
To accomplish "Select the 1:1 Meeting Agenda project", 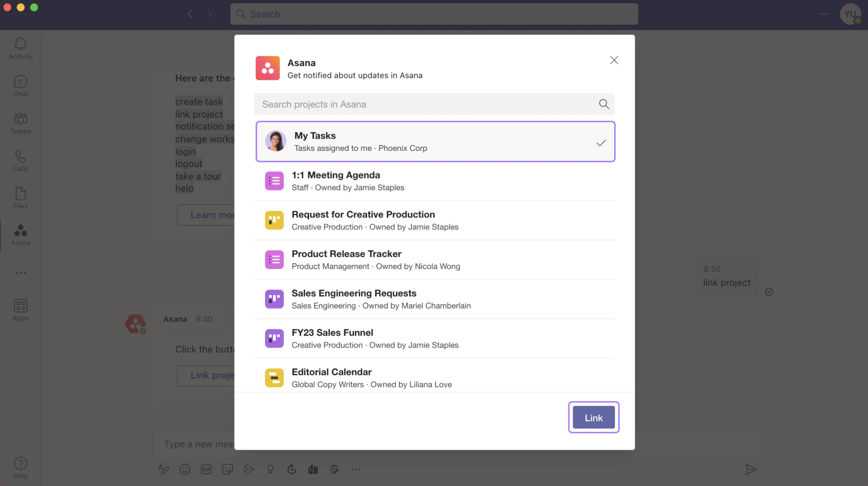I will (x=435, y=181).
